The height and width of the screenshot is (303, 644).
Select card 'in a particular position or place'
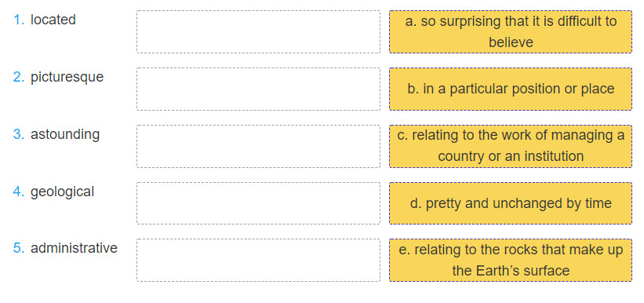coord(511,89)
